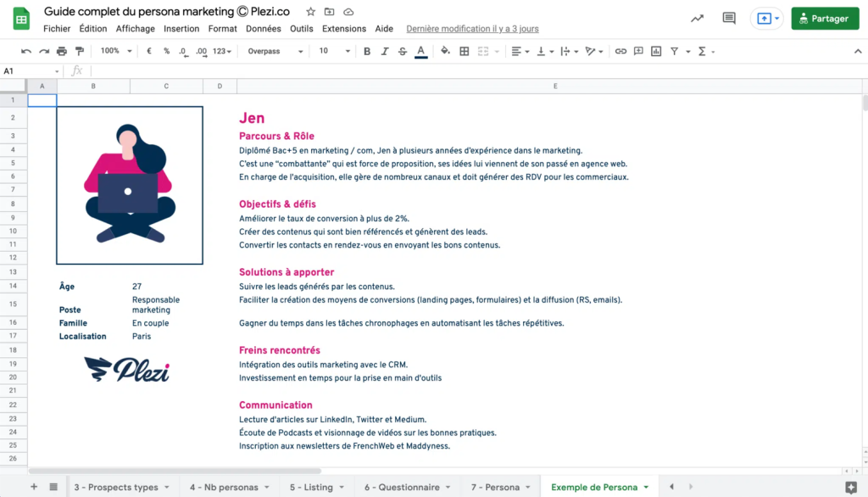The width and height of the screenshot is (868, 497).
Task: Click the insert link icon
Action: (x=620, y=51)
